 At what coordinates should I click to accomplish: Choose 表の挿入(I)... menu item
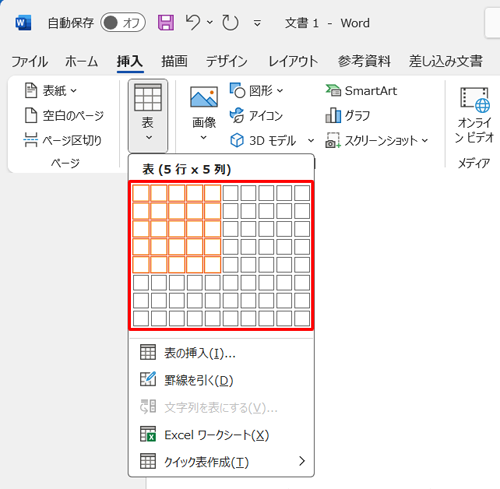click(221, 353)
